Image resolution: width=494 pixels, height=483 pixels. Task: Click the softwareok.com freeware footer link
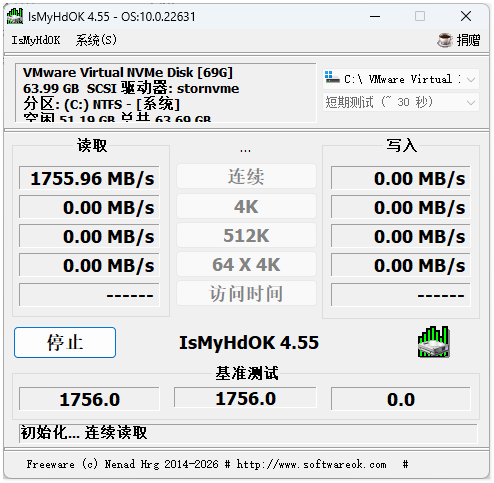click(x=311, y=464)
